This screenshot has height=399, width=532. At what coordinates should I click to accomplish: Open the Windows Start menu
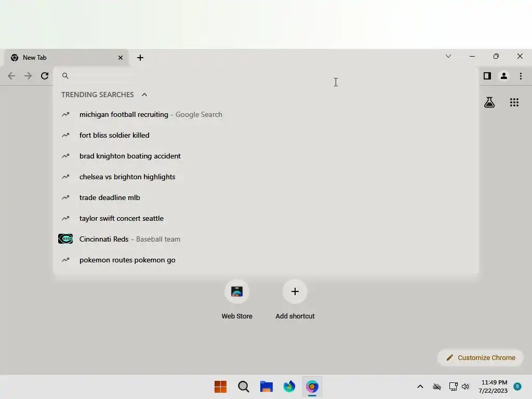(220, 387)
